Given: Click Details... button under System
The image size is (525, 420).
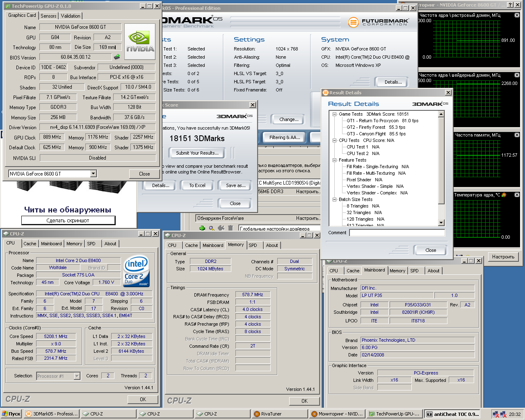Looking at the screenshot, I should tap(393, 82).
